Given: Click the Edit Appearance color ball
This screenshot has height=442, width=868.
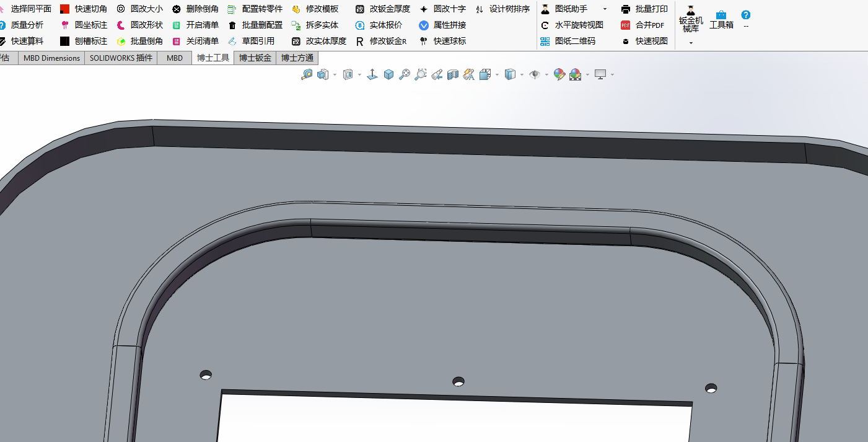Looking at the screenshot, I should [559, 74].
